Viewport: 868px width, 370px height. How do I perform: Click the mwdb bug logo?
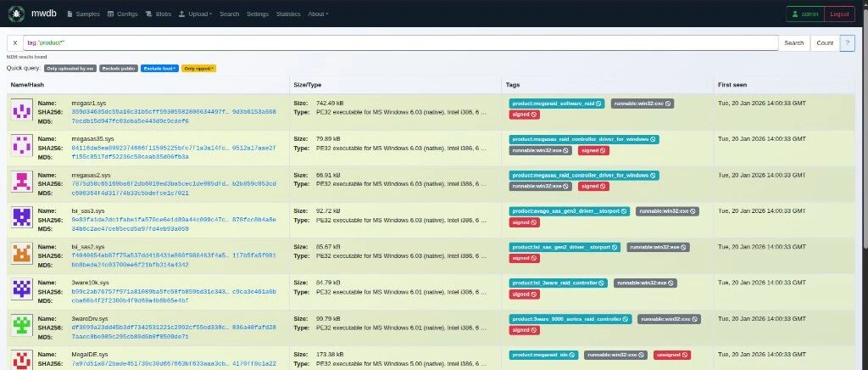point(16,14)
